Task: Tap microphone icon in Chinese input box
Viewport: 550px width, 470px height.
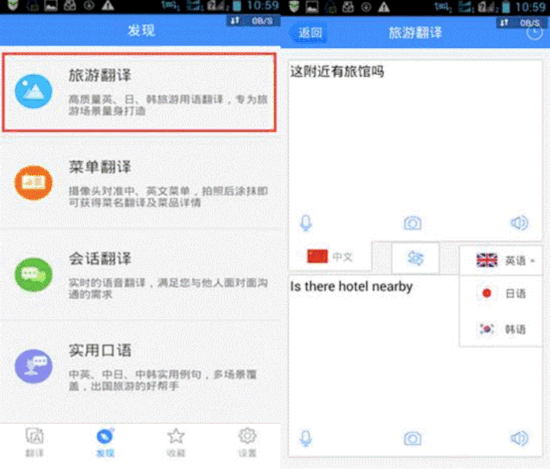Action: tap(306, 223)
